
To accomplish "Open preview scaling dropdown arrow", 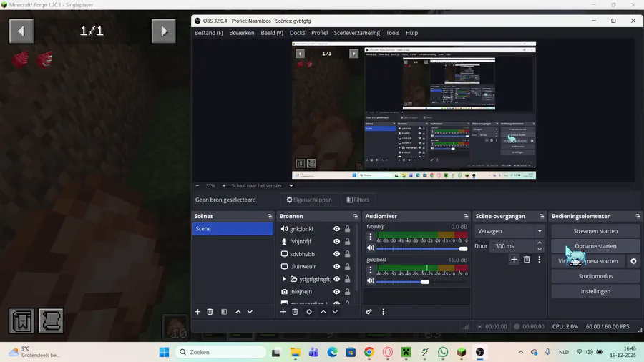I will tap(291, 185).
